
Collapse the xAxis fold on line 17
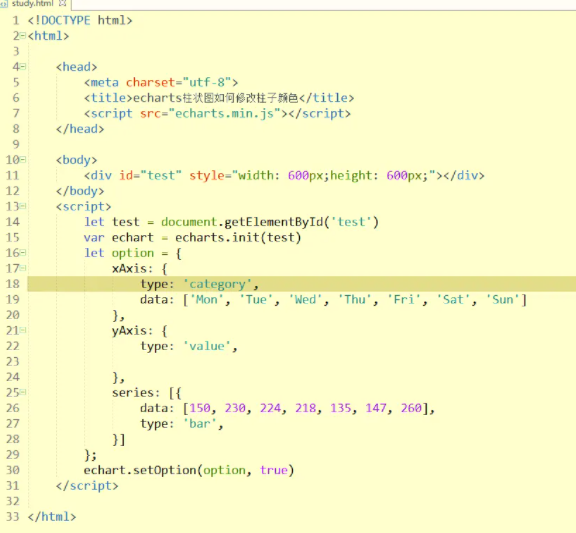23,268
